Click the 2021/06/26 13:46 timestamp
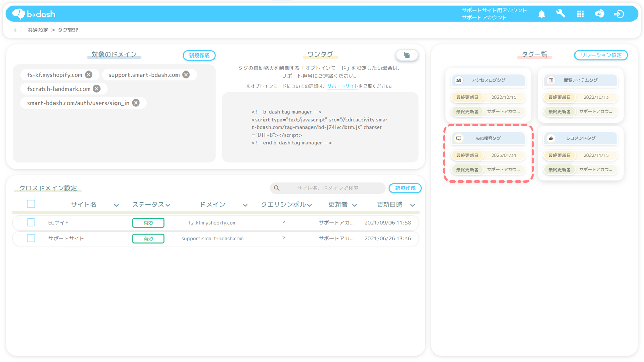 click(x=388, y=238)
